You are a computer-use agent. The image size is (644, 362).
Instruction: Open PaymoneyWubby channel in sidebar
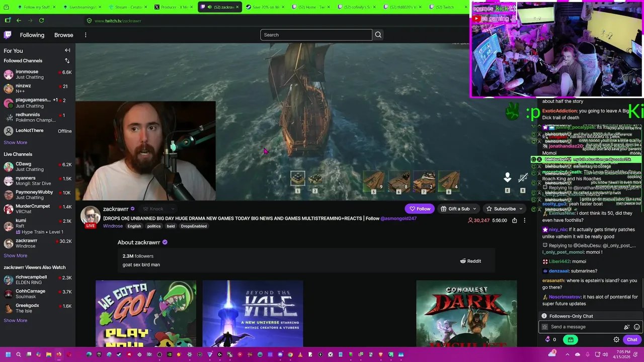tap(38, 195)
